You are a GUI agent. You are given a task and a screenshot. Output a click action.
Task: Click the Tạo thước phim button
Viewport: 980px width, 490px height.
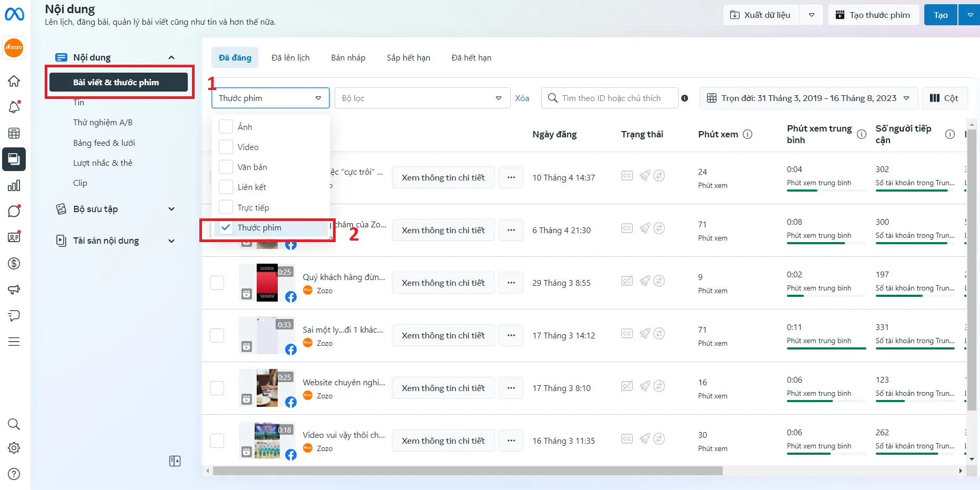[x=873, y=15]
